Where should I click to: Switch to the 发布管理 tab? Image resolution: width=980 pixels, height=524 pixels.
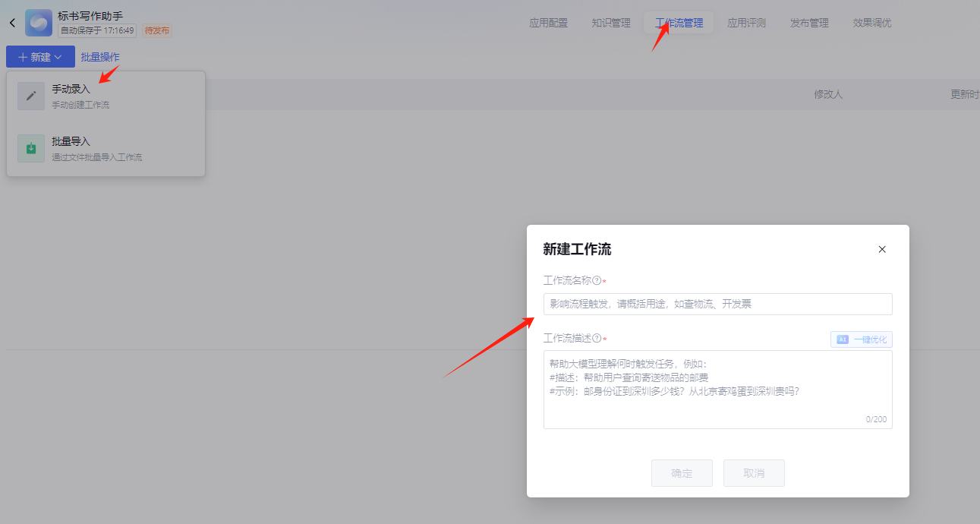809,23
